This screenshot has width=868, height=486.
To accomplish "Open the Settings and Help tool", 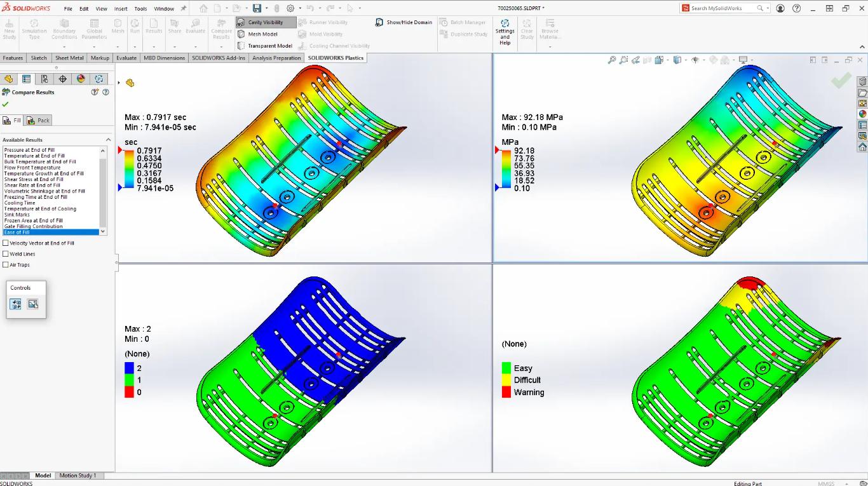I will click(505, 32).
